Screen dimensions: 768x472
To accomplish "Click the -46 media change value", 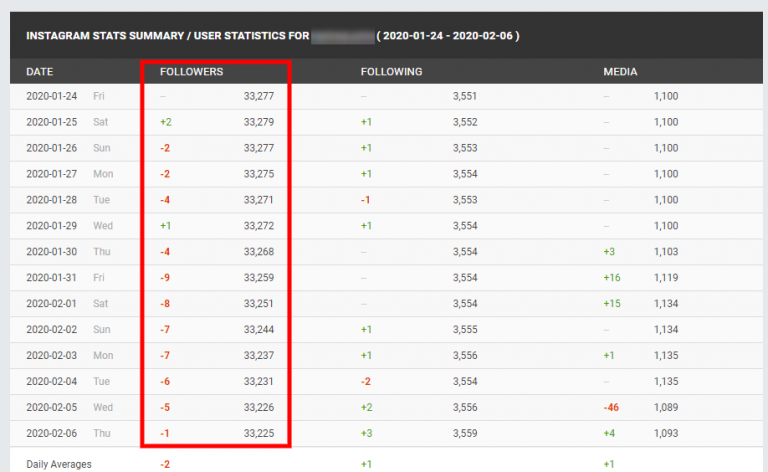I will click(611, 407).
